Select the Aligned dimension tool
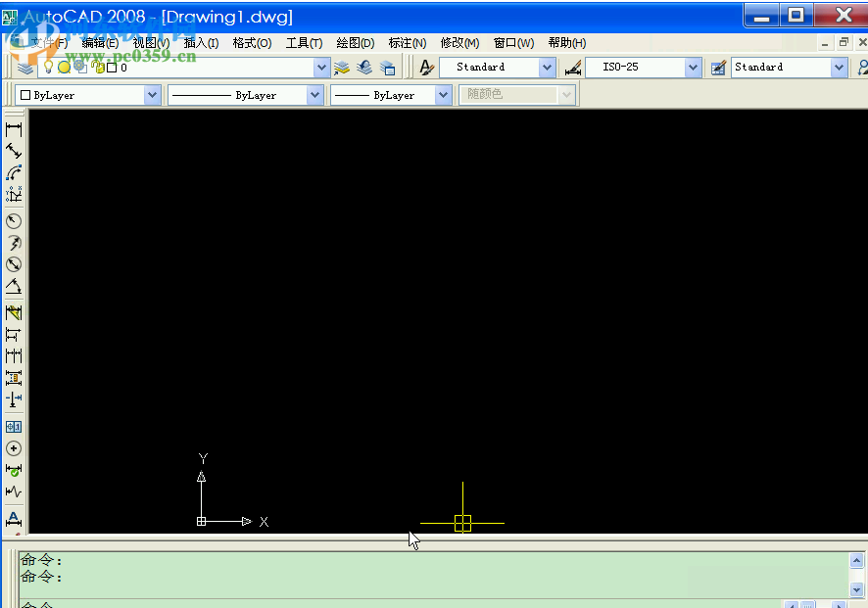Image resolution: width=868 pixels, height=608 pixels. [x=14, y=151]
